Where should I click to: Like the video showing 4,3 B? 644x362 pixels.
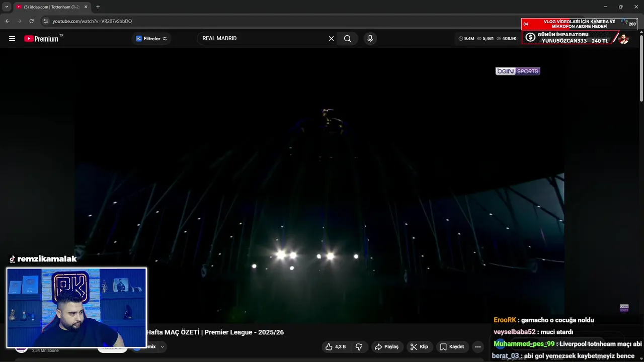click(336, 347)
